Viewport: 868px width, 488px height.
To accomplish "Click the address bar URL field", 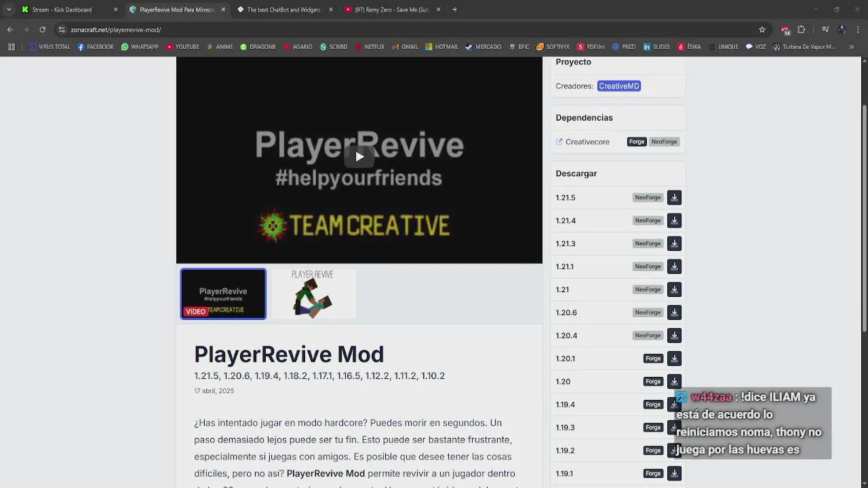I will point(414,30).
